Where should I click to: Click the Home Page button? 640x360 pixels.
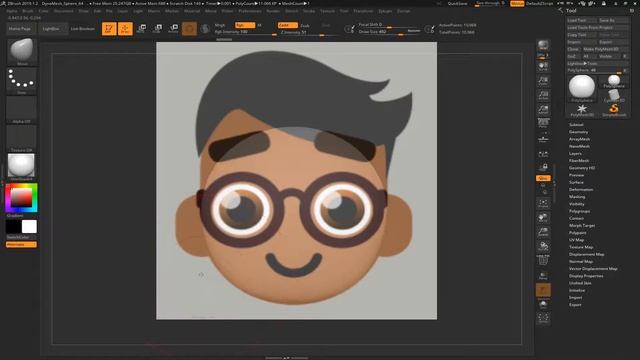click(20, 29)
